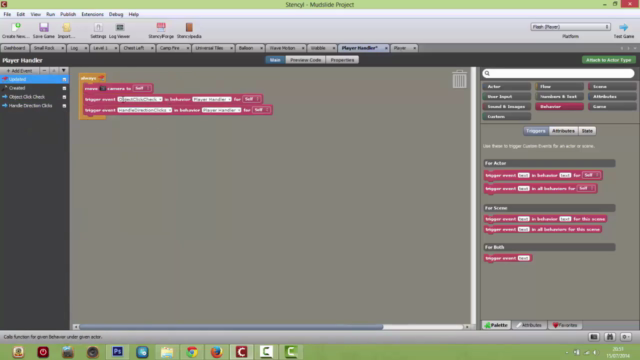Open the Platform dropdown showing Flash (Player)
Image resolution: width=640 pixels, height=360 pixels.
pyautogui.click(x=570, y=27)
